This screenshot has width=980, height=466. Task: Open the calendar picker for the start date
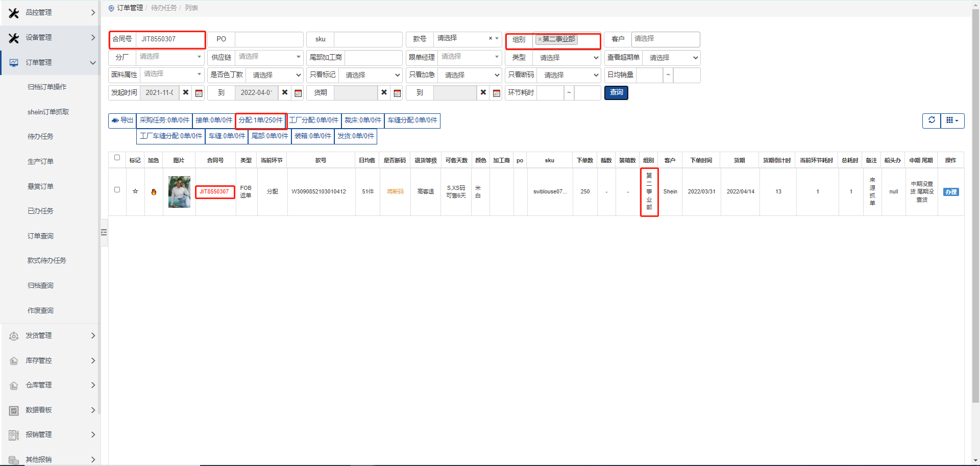[x=199, y=93]
